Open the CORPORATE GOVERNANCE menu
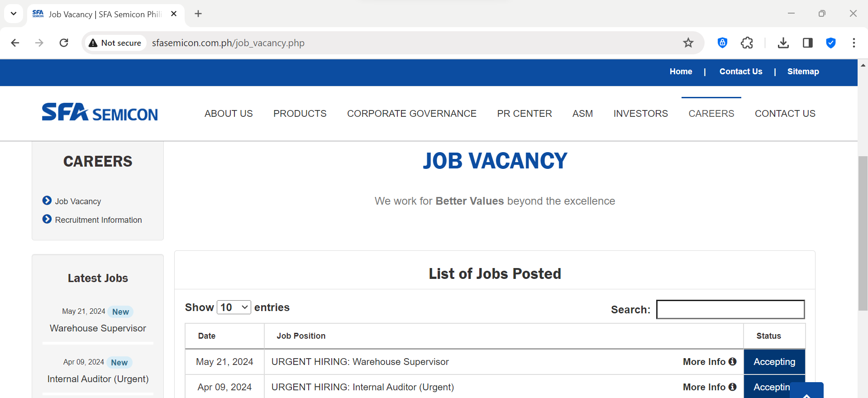 (411, 114)
